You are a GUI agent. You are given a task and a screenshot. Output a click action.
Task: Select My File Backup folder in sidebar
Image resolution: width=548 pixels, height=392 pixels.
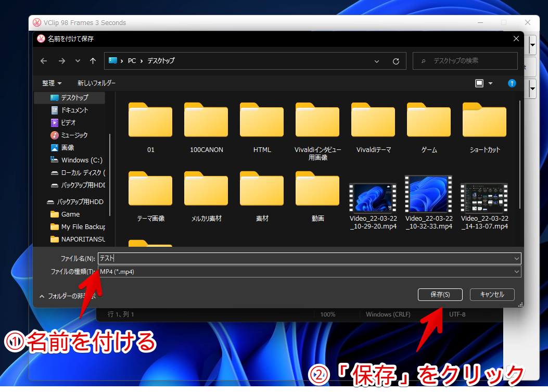click(x=78, y=227)
